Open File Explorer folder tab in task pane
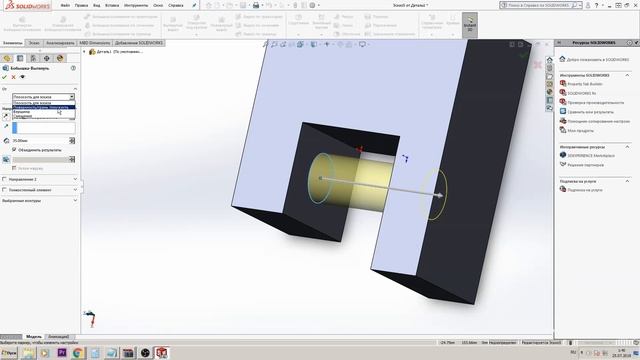Image resolution: width=640 pixels, height=360 pixels. (x=549, y=76)
